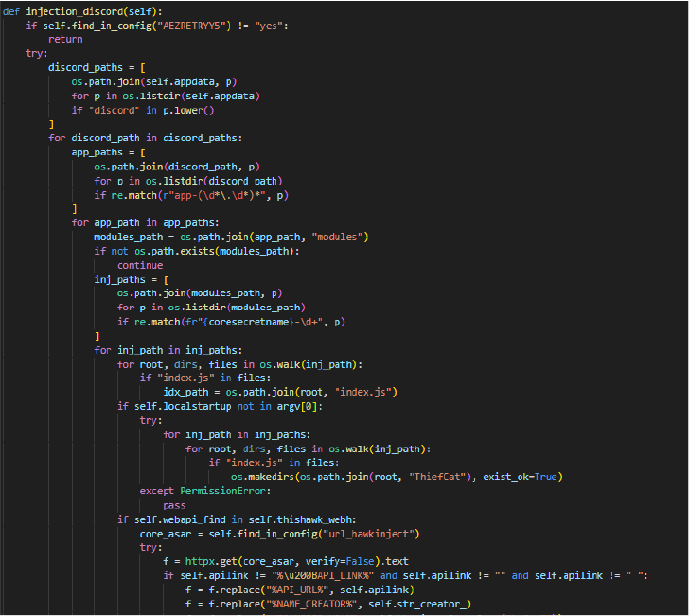Click 'for p in os.listdir(self.appdata)'

166,97
